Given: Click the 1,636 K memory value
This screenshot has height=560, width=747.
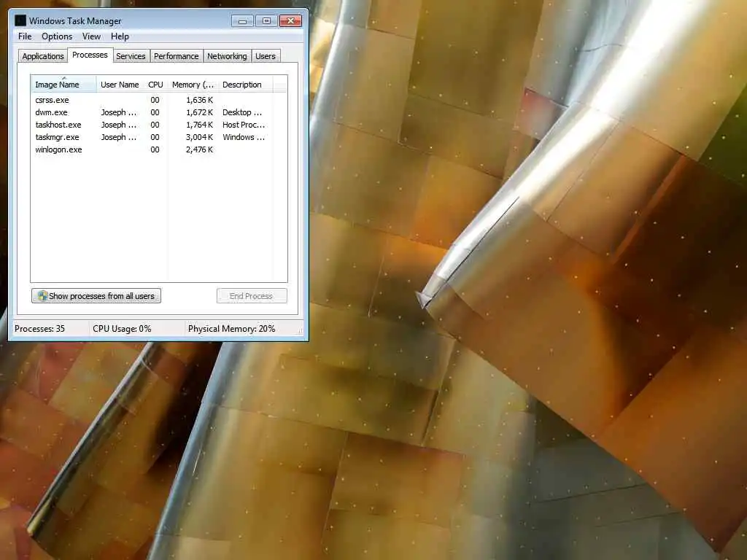Looking at the screenshot, I should pos(200,100).
